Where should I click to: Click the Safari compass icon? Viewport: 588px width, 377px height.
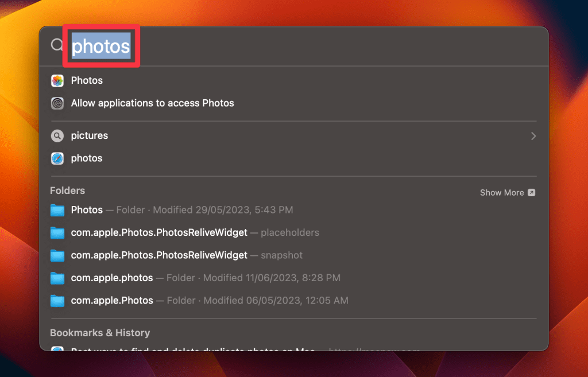[57, 158]
